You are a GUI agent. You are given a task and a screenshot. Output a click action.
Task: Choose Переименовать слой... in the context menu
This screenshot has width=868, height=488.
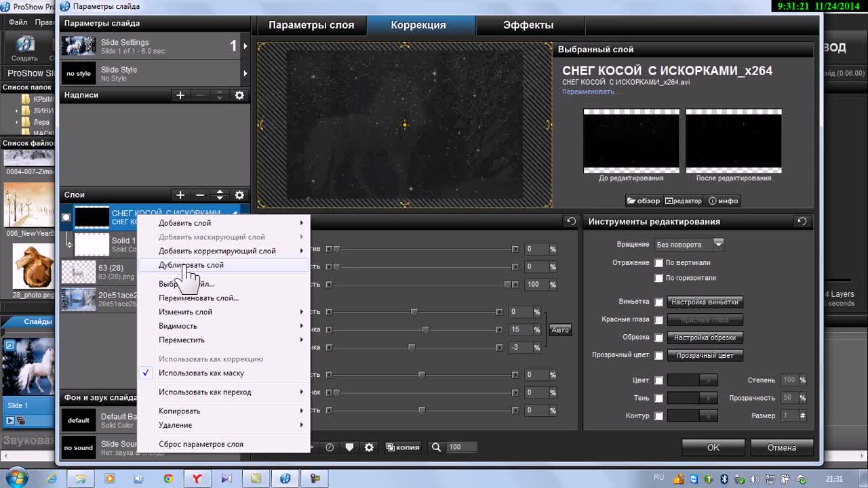click(224, 298)
